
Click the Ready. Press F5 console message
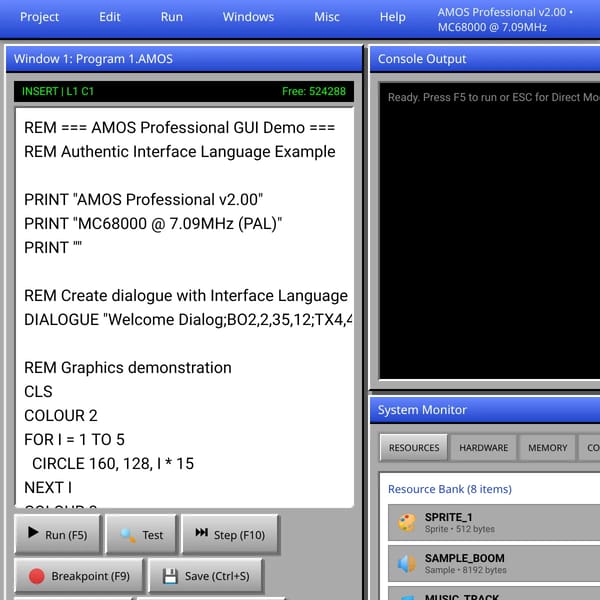click(x=494, y=97)
